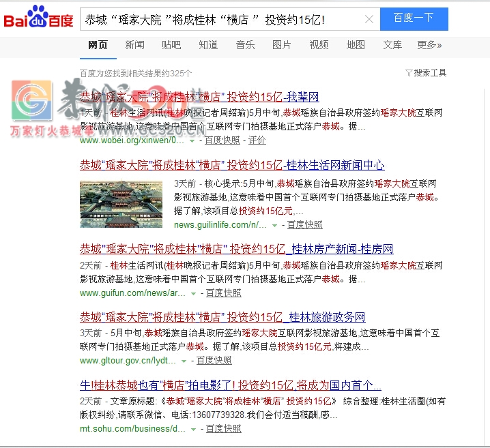
Task: Go to the 知道 tab
Action: pyautogui.click(x=208, y=45)
